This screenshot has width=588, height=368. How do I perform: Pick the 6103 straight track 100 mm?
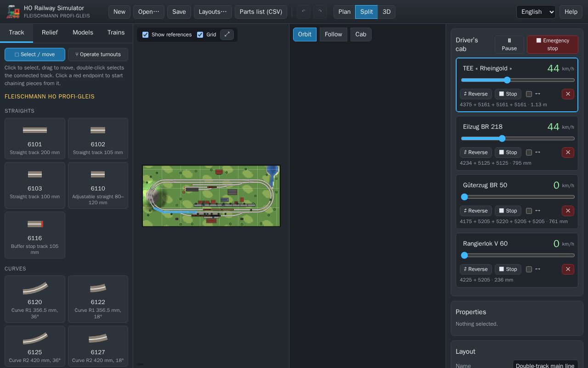coord(35,185)
